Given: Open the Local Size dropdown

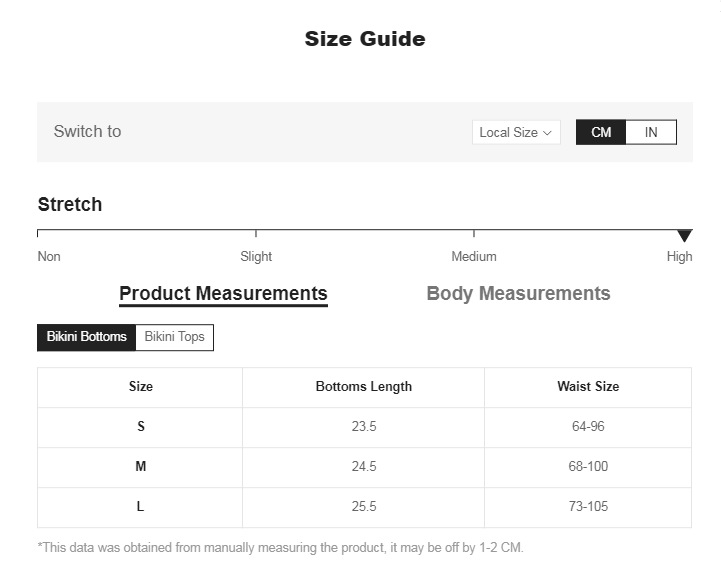Looking at the screenshot, I should coord(515,132).
